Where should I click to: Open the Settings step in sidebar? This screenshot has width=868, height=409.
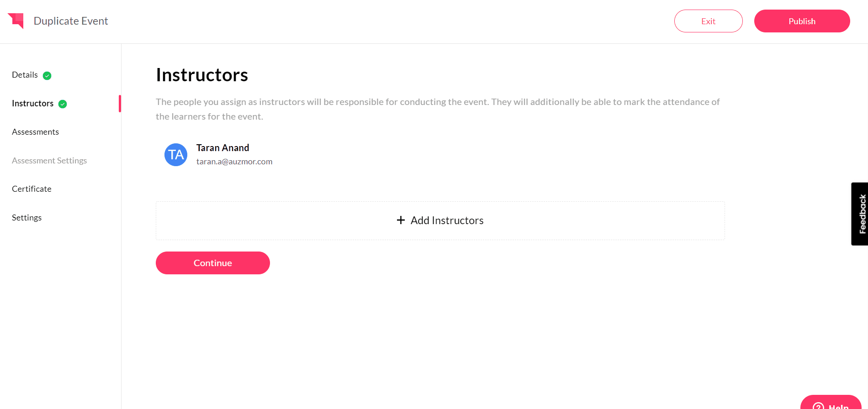(x=26, y=218)
